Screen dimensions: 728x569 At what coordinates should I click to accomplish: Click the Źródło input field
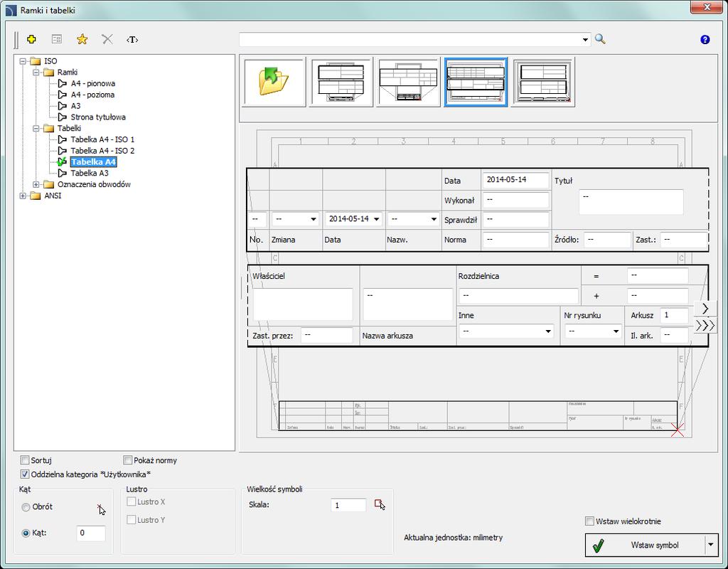607,240
